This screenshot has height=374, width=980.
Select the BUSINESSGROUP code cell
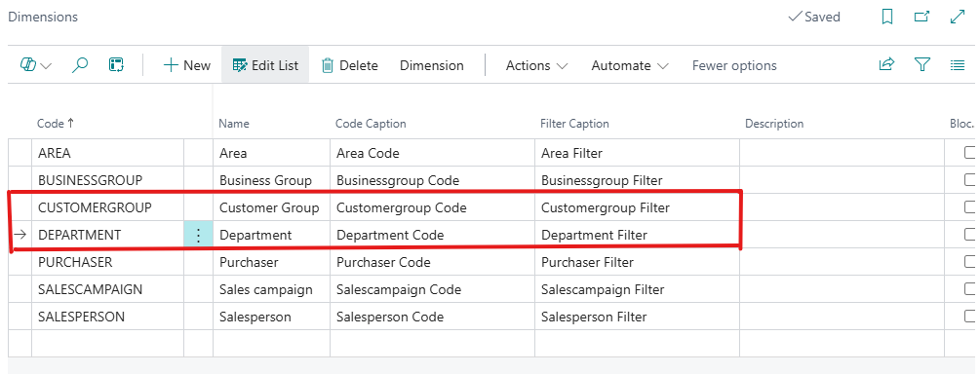pyautogui.click(x=107, y=180)
